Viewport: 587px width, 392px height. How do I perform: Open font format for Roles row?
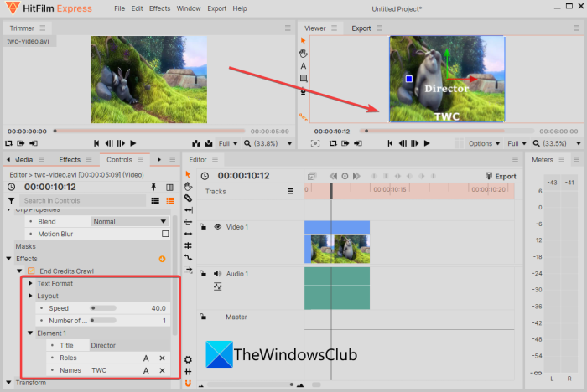[x=146, y=358]
